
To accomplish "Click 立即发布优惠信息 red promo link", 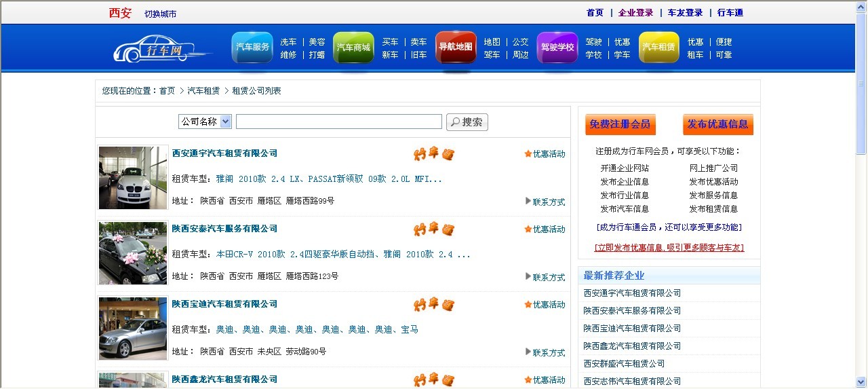I will [669, 248].
